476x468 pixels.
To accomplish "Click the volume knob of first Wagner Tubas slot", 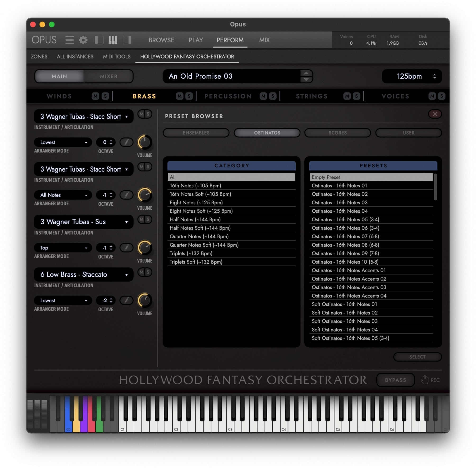I will (x=144, y=142).
